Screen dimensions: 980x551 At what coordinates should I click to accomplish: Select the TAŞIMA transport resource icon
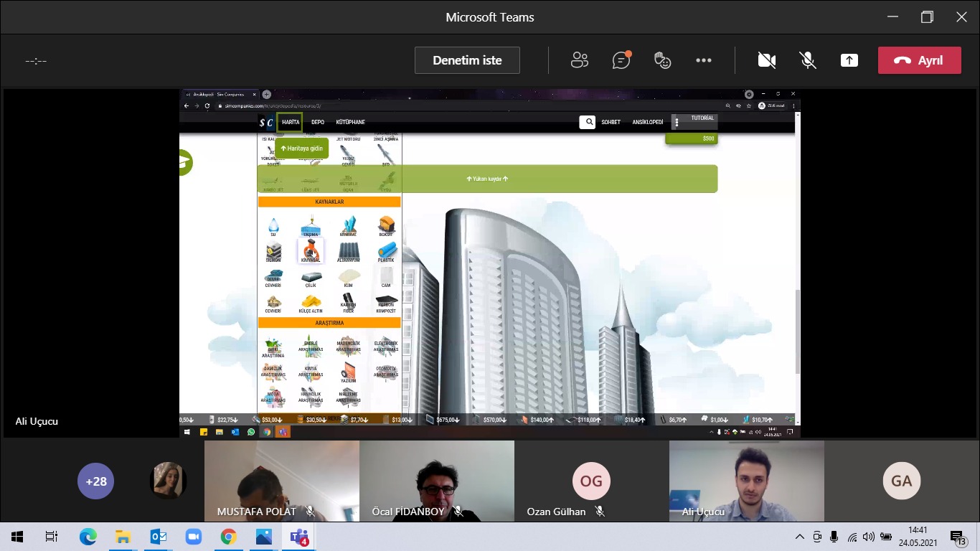click(x=311, y=227)
